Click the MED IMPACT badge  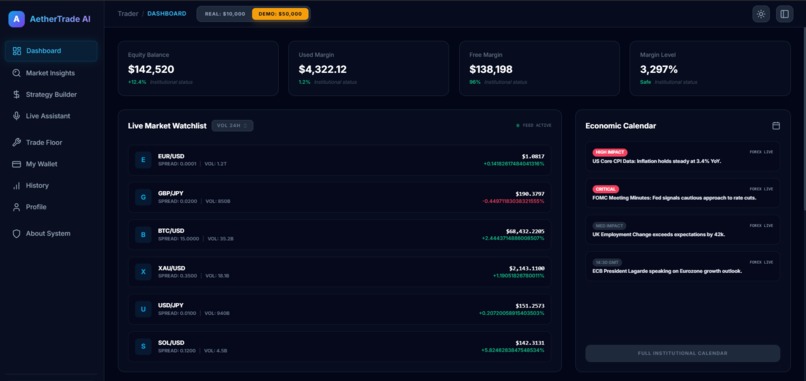(609, 226)
